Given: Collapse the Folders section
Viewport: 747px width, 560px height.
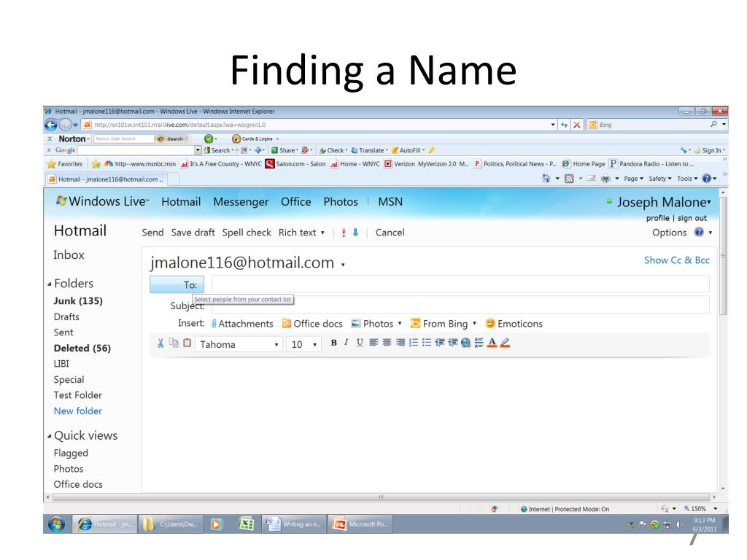Looking at the screenshot, I should click(49, 284).
